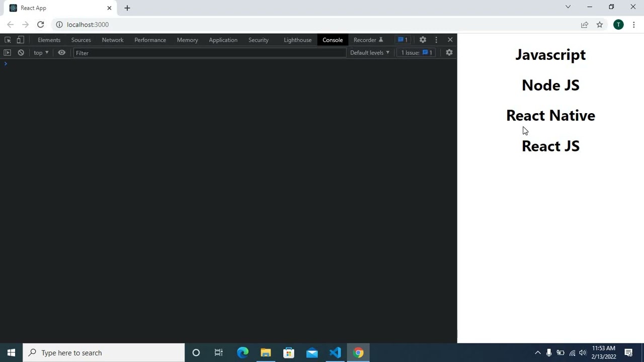Open the tab search chevron
The height and width of the screenshot is (362, 644).
pyautogui.click(x=568, y=7)
